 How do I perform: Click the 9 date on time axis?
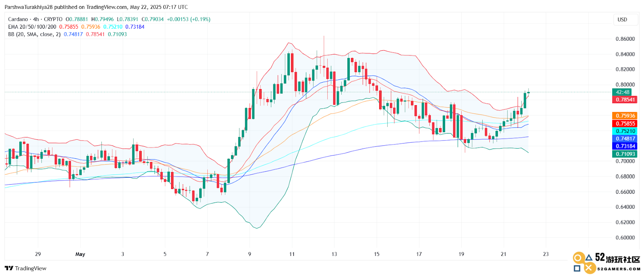coord(250,254)
